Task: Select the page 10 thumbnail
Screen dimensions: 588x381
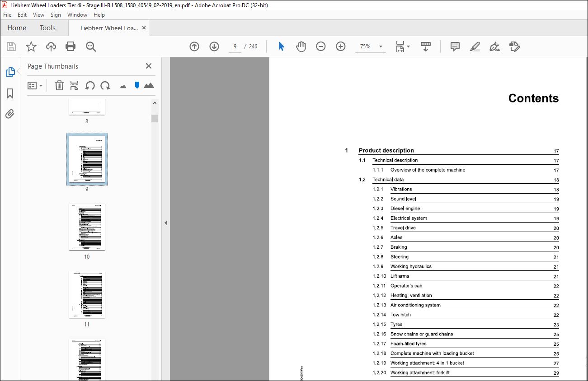Action: [87, 227]
